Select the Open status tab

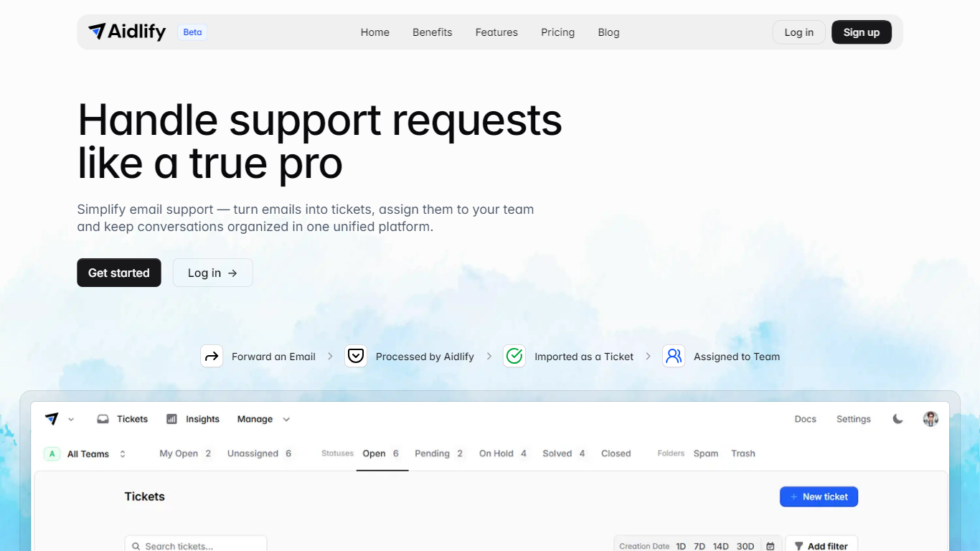(381, 453)
